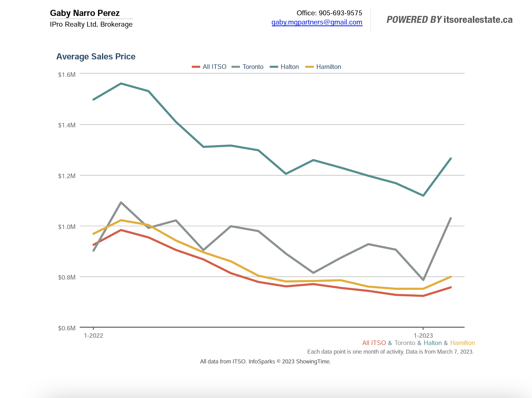Viewport: 532px width, 398px height.
Task: Toggle the All ITSO series in the top legend
Action: click(215, 67)
